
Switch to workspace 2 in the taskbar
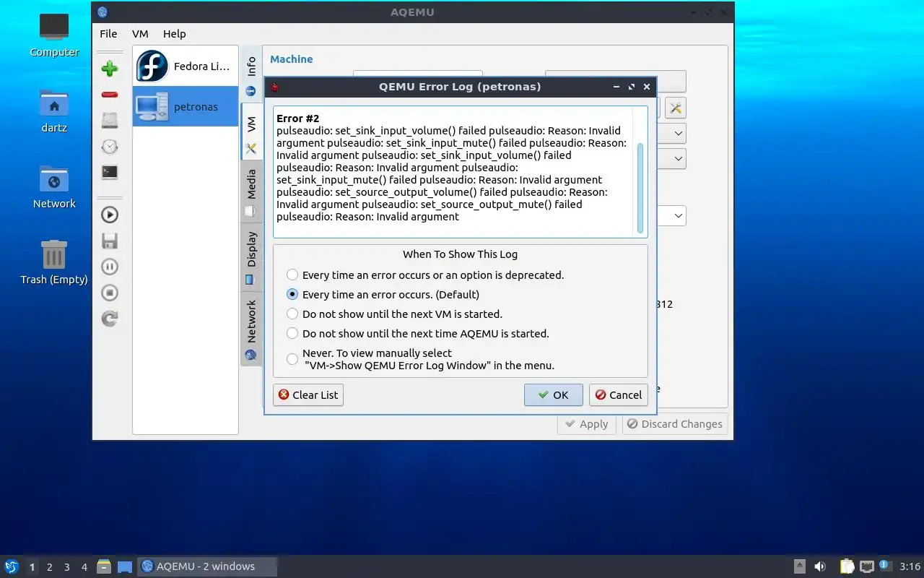(50, 567)
